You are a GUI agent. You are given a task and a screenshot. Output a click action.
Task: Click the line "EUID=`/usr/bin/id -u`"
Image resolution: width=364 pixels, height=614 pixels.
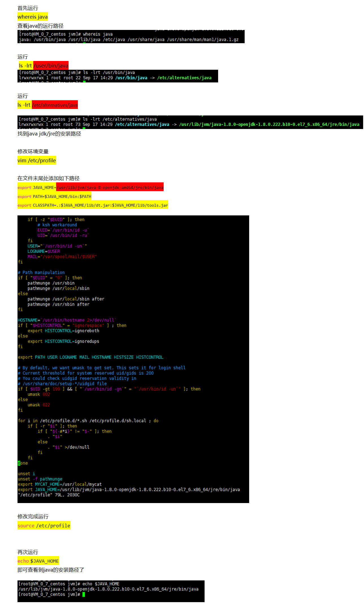click(x=63, y=230)
